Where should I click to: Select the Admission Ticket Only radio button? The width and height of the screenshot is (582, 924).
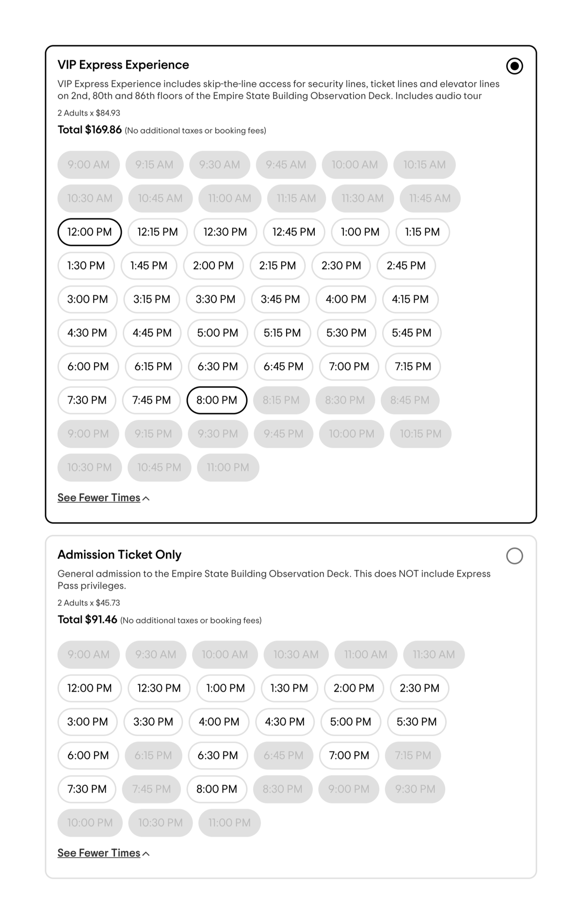click(515, 556)
